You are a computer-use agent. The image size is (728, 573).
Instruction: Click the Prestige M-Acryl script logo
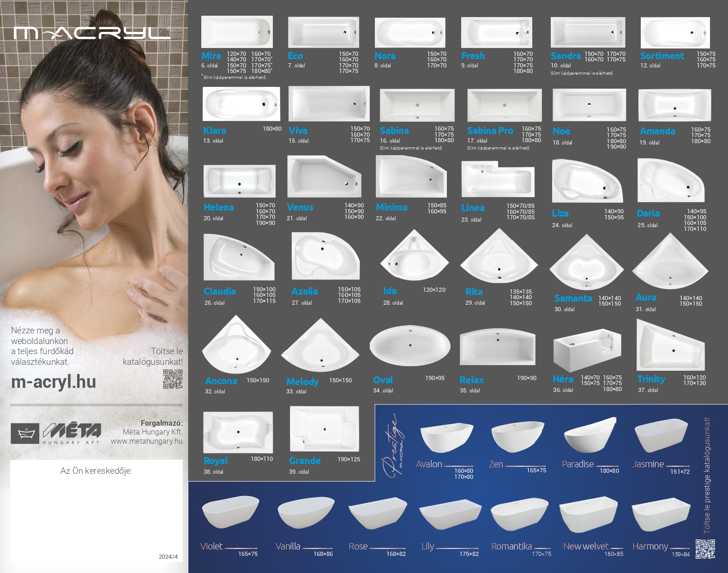coord(393,446)
